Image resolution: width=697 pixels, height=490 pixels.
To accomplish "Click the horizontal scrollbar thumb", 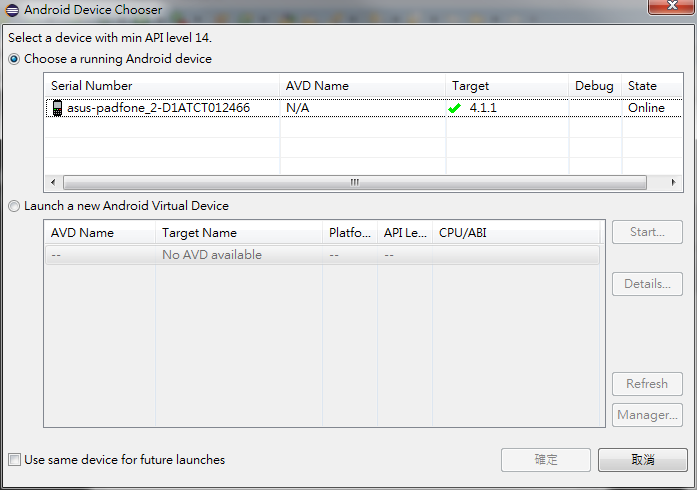I will [x=355, y=182].
